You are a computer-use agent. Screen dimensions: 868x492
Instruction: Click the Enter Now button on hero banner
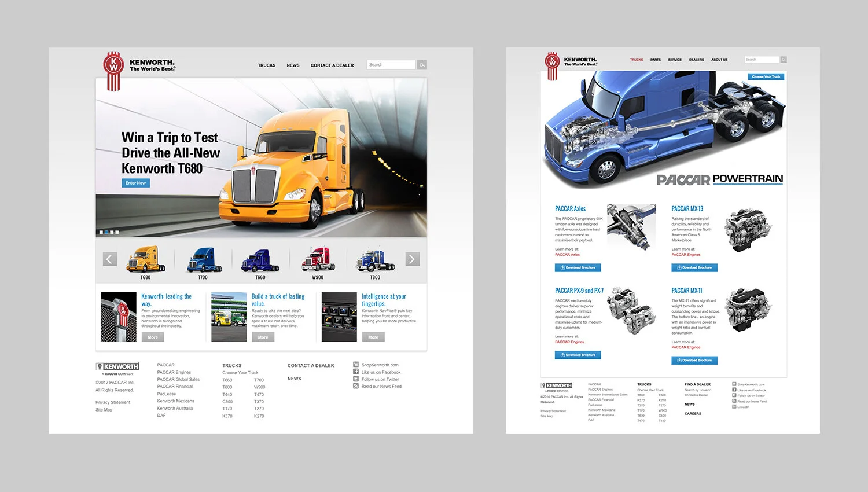pyautogui.click(x=136, y=183)
